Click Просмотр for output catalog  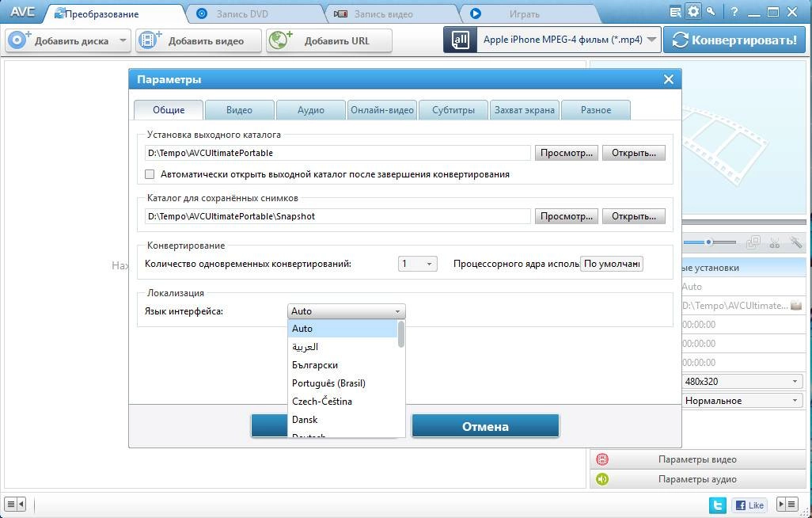pyautogui.click(x=567, y=153)
